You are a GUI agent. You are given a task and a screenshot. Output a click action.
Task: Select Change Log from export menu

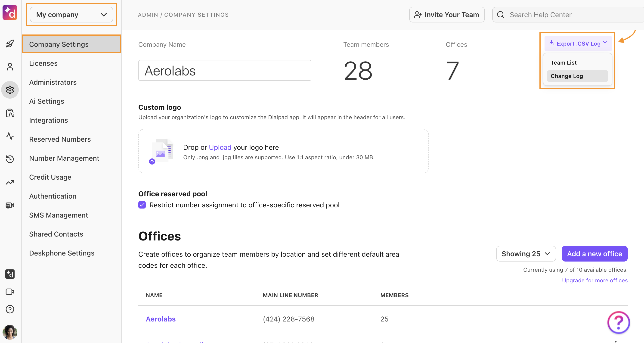pyautogui.click(x=577, y=76)
